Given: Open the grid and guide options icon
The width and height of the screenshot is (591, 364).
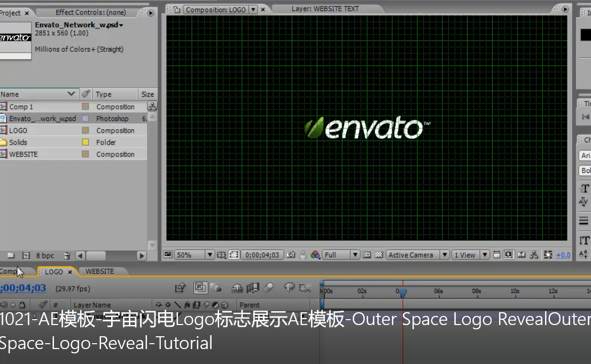Looking at the screenshot, I should [x=221, y=255].
